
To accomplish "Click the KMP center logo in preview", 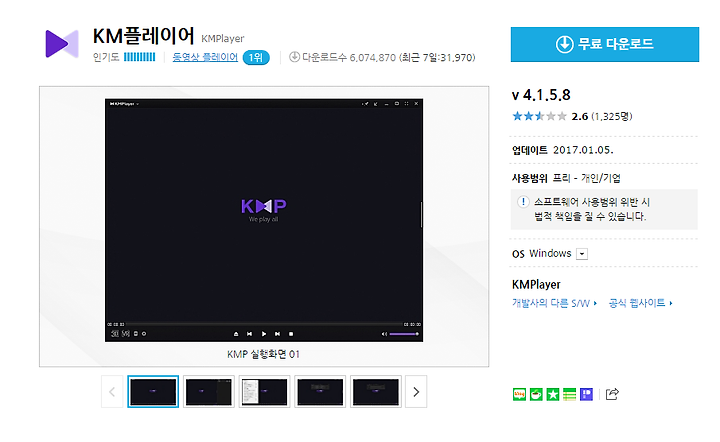I will coord(264,209).
